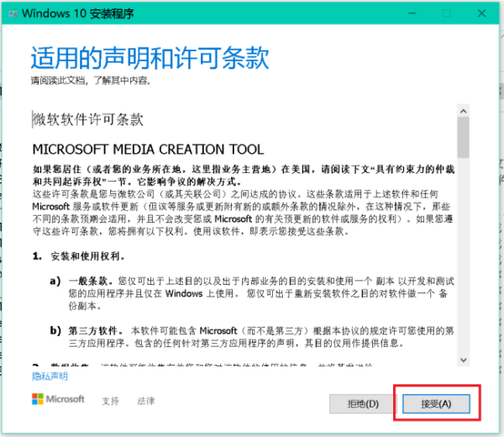The image size is (504, 437).
Task: Accept the license terms with 接受(A)
Action: (436, 403)
